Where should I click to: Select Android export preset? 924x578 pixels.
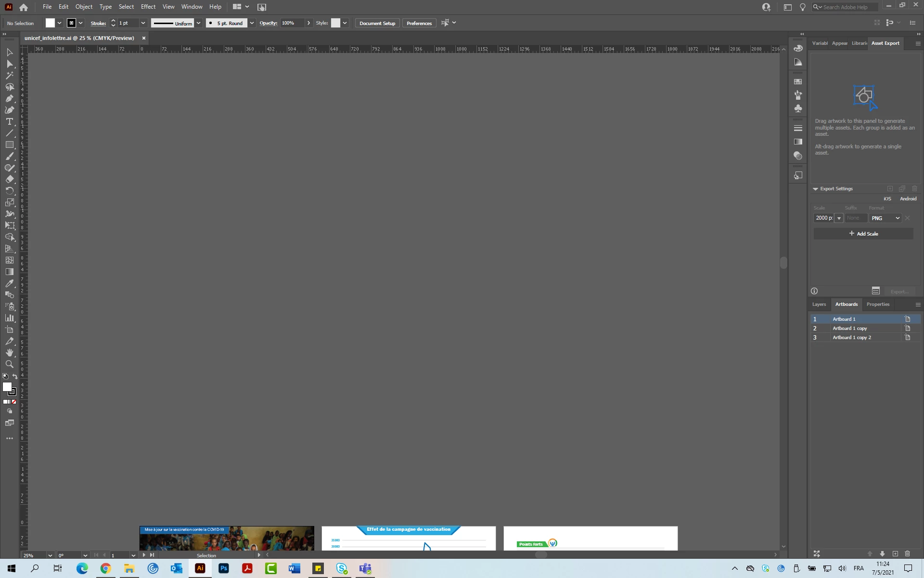coord(908,198)
